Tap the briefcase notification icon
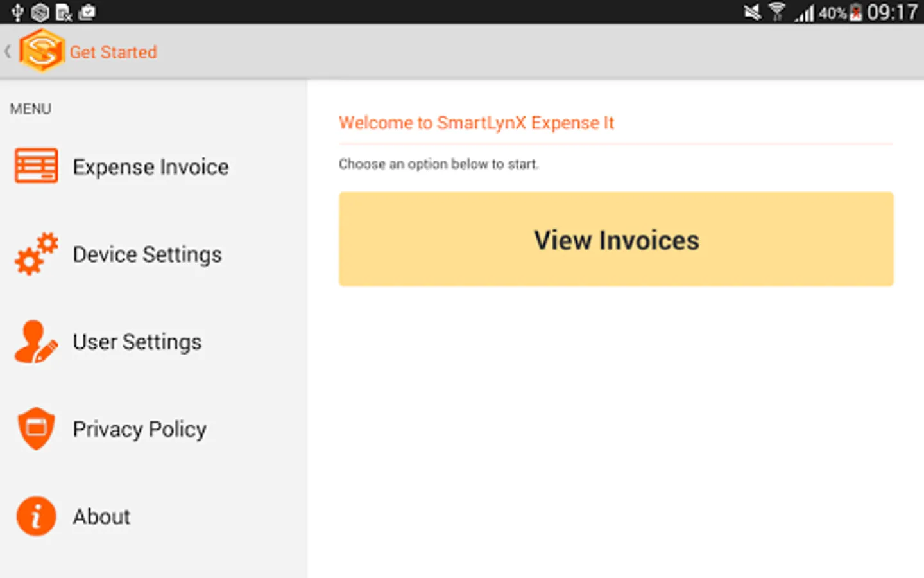This screenshot has height=578, width=924. click(x=87, y=12)
